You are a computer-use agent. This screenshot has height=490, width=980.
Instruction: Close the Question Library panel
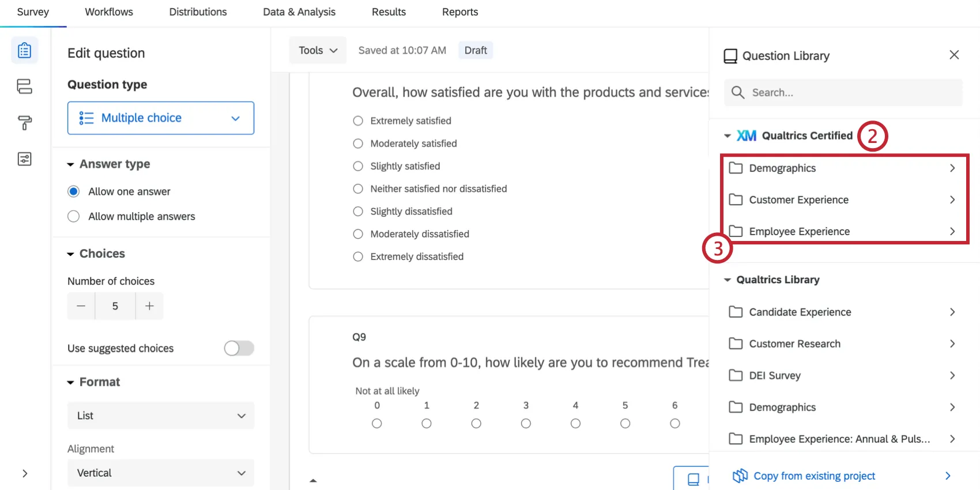pyautogui.click(x=954, y=55)
